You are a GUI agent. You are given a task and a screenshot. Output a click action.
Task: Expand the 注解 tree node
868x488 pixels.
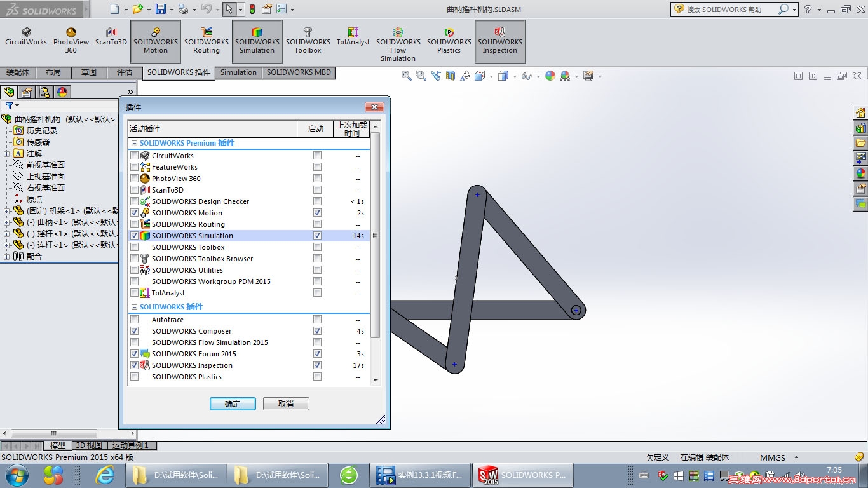[6, 154]
